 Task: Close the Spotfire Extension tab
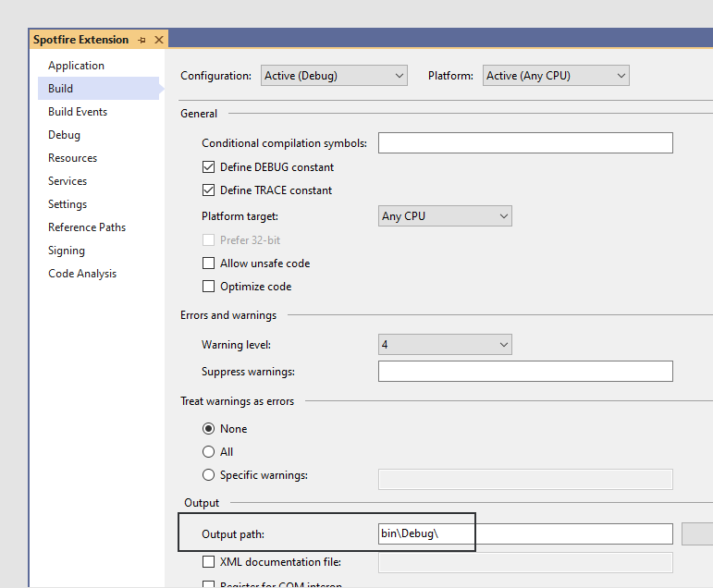click(x=158, y=41)
